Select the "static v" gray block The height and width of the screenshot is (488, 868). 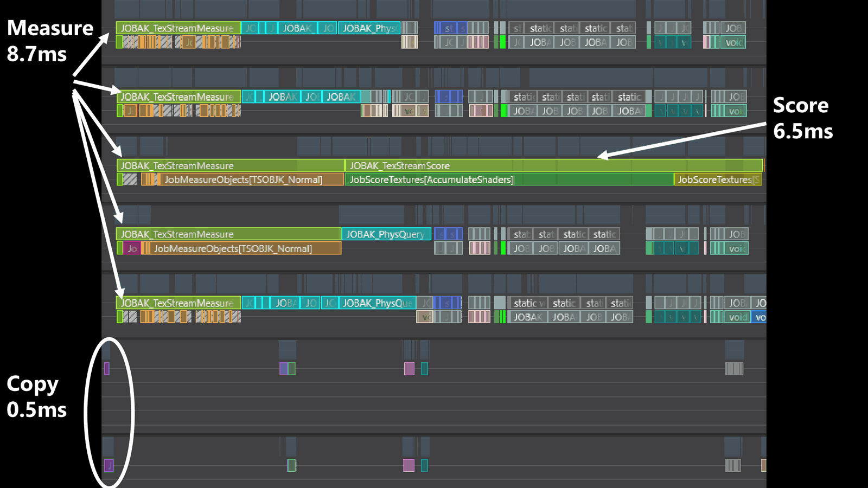click(x=528, y=303)
